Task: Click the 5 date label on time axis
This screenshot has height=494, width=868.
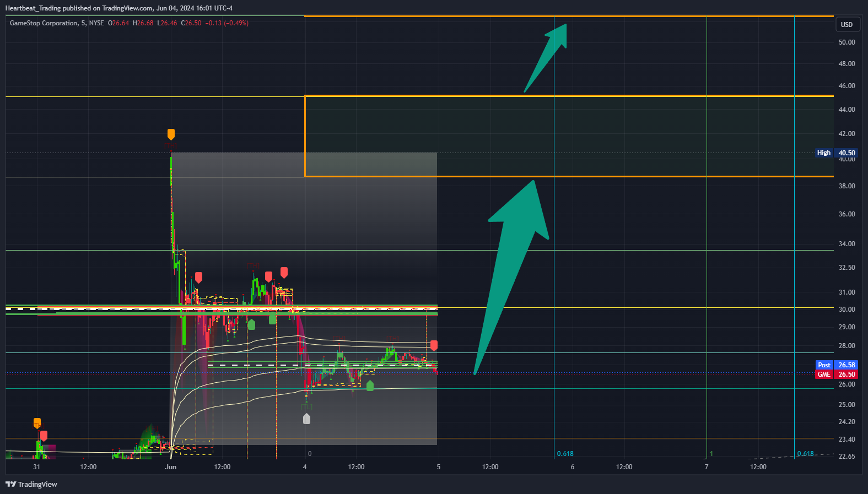Action: (439, 466)
